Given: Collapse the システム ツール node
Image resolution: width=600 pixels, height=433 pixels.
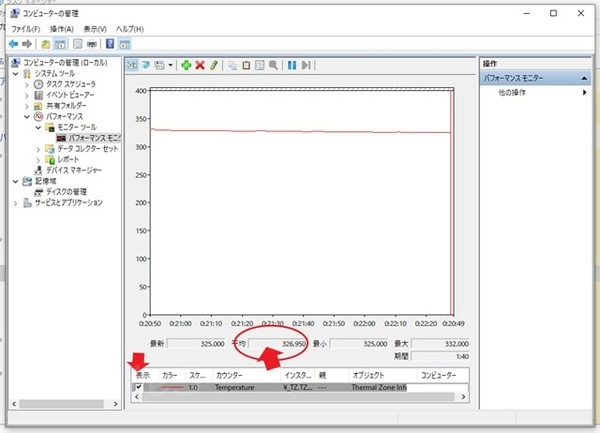Looking at the screenshot, I should click(16, 73).
